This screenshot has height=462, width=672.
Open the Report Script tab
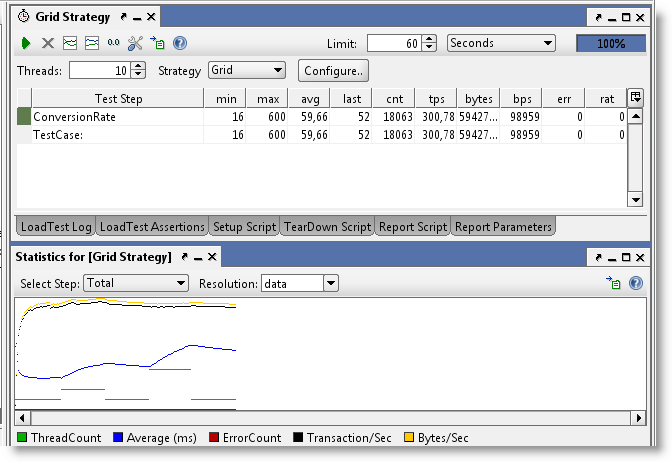pyautogui.click(x=413, y=226)
